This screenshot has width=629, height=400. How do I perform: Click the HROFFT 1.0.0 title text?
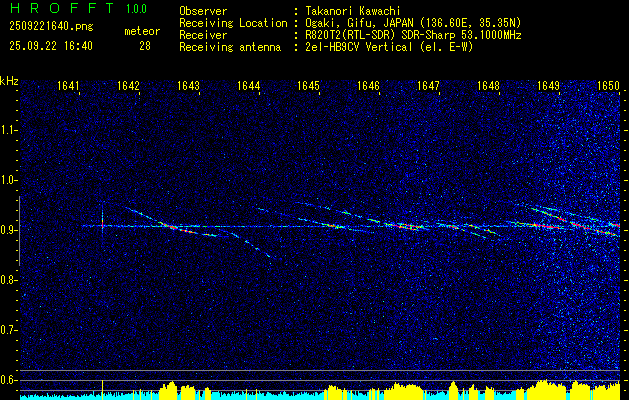pyautogui.click(x=79, y=8)
